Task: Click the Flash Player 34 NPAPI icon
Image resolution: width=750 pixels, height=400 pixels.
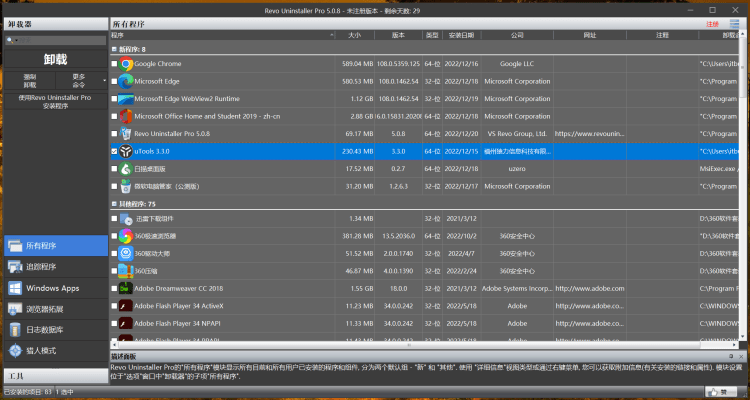Action: coord(126,323)
